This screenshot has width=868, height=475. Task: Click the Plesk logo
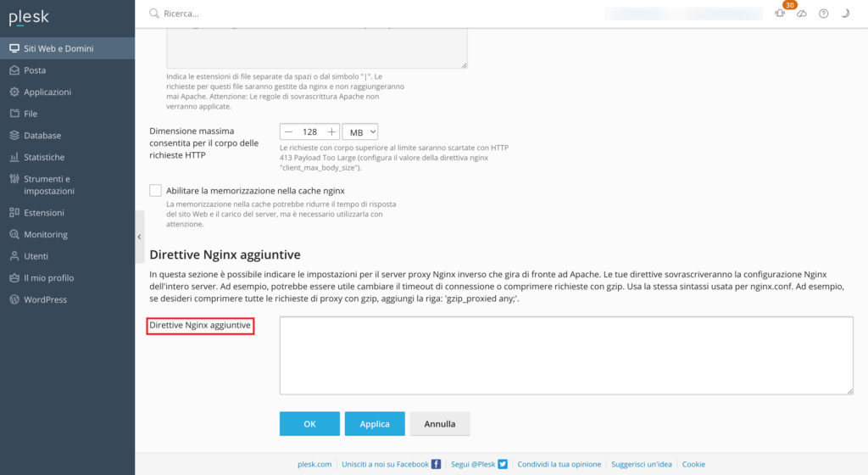[x=29, y=18]
